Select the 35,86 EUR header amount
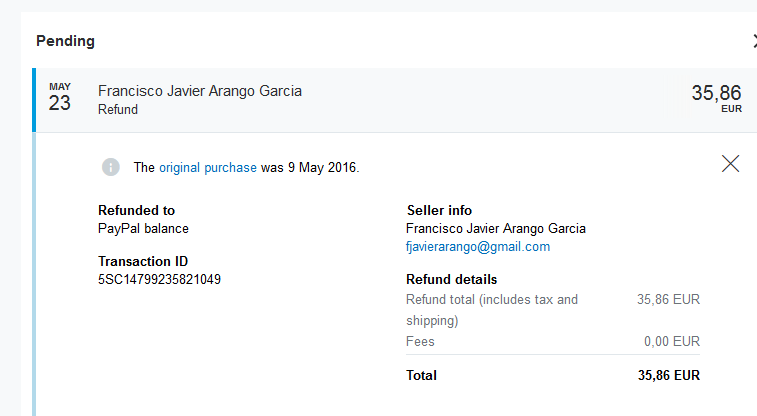The height and width of the screenshot is (416, 757). point(716,98)
